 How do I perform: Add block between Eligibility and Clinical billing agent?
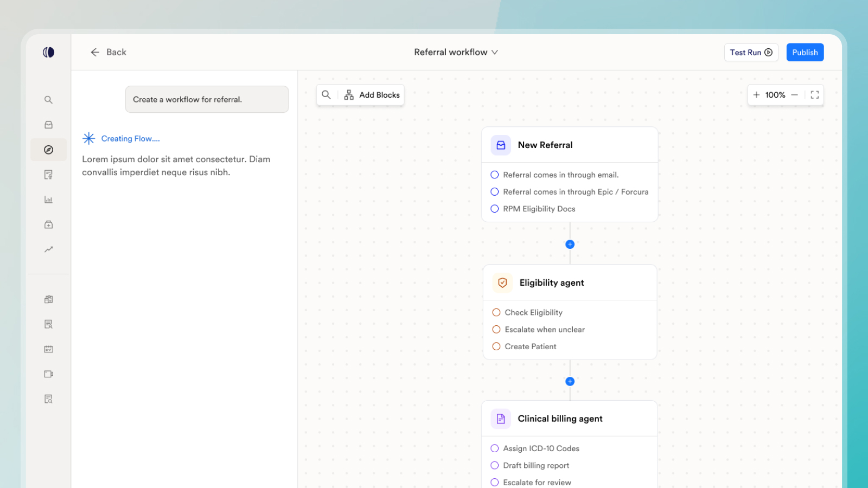(570, 381)
